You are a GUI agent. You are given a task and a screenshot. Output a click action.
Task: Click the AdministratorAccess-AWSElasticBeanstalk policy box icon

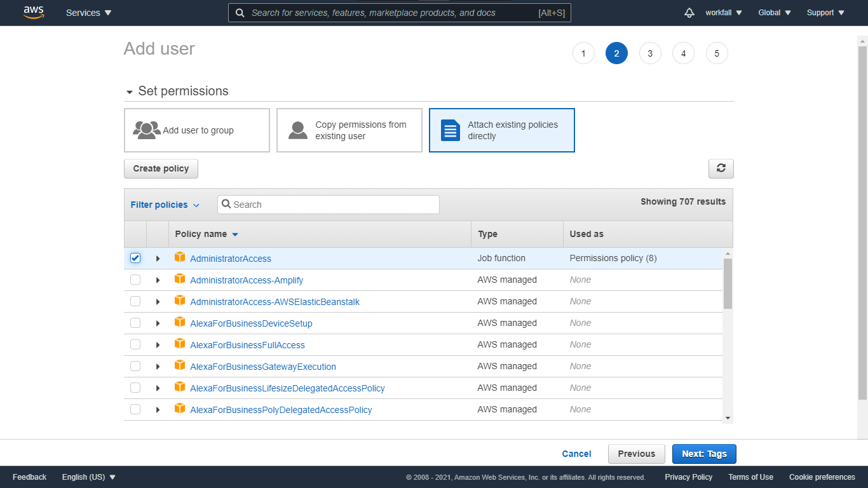pos(180,301)
